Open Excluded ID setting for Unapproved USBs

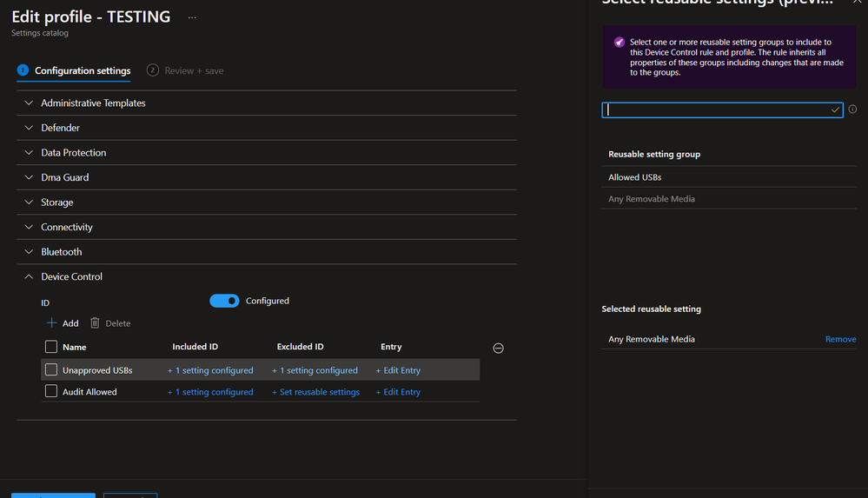click(315, 370)
